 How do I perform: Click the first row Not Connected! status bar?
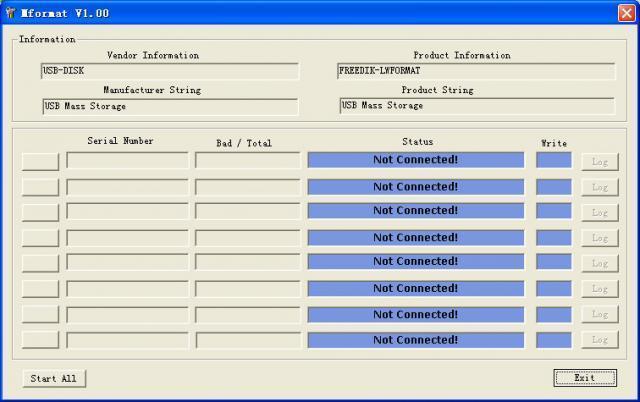click(416, 160)
